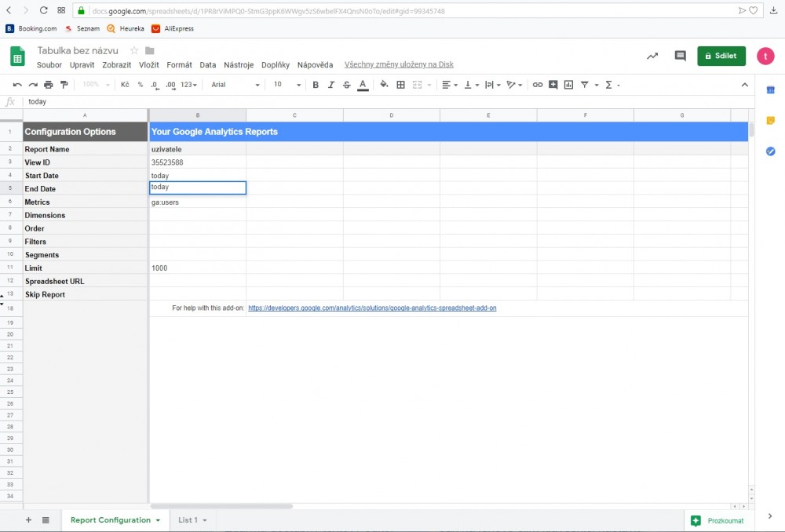Open the fill color picker

384,85
